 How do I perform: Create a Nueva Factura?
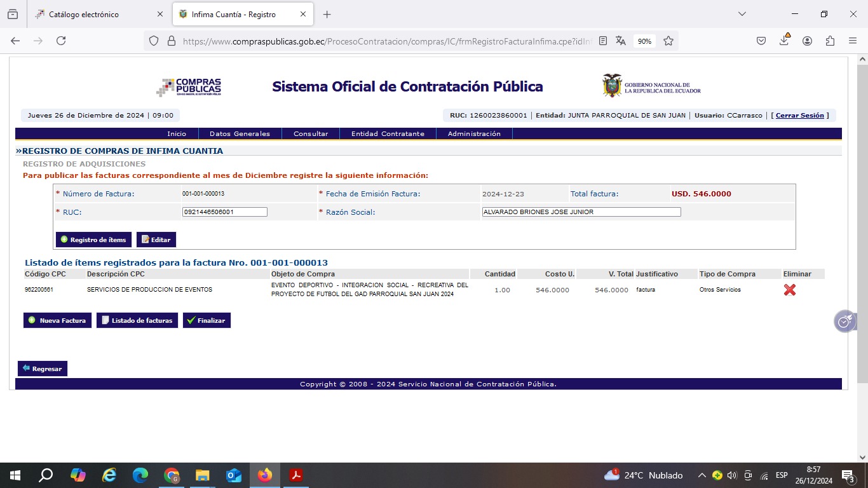(x=57, y=320)
